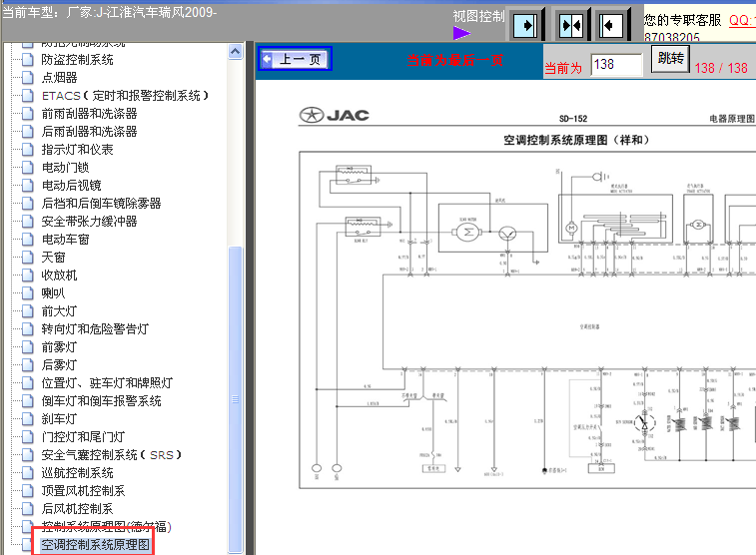Click document icon beside 指示灯和仪表
The image size is (756, 555).
[28, 150]
